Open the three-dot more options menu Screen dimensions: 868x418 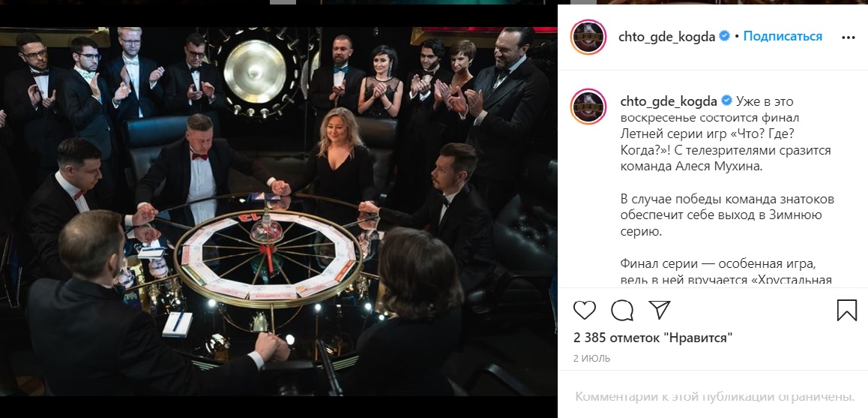(848, 36)
